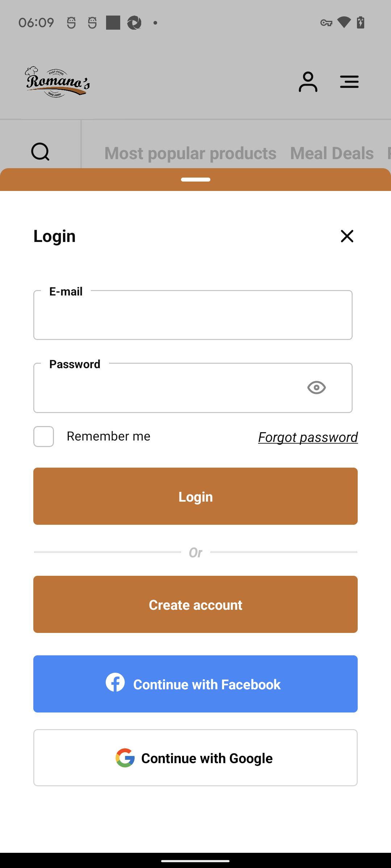Screen dimensions: 391x868
Task: Tap the bottom sheet drag handle
Action: [195, 179]
